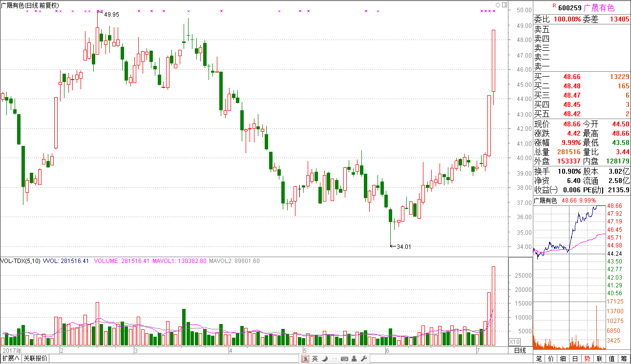Screen dimensions: 631x364
Task: Click the 股本 value 3.02亿
Action: coord(619,172)
